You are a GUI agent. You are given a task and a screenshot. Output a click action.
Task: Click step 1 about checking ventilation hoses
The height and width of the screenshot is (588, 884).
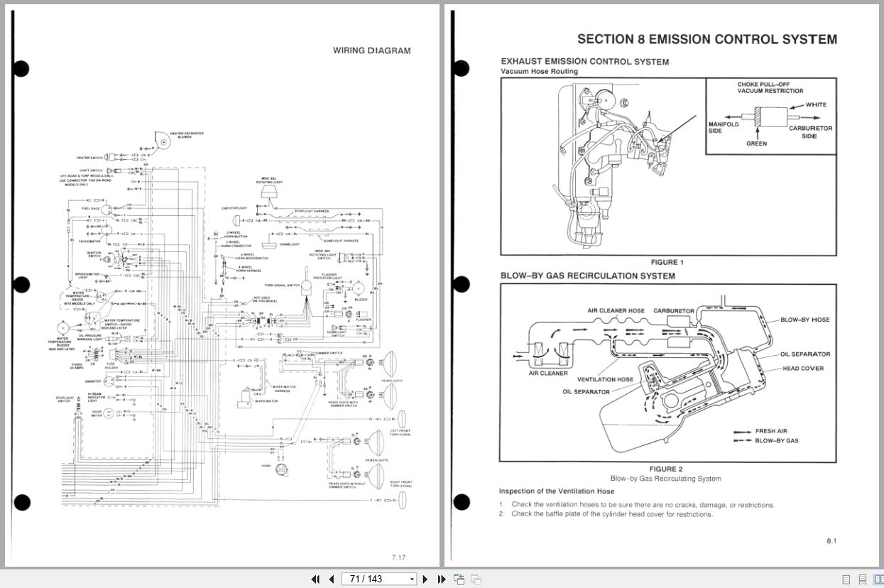[637, 506]
